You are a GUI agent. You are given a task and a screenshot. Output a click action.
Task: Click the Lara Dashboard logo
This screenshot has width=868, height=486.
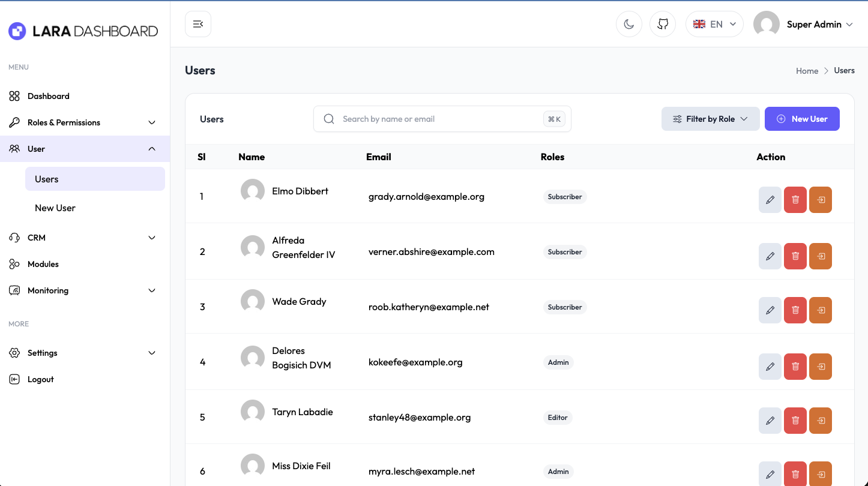[x=83, y=31]
